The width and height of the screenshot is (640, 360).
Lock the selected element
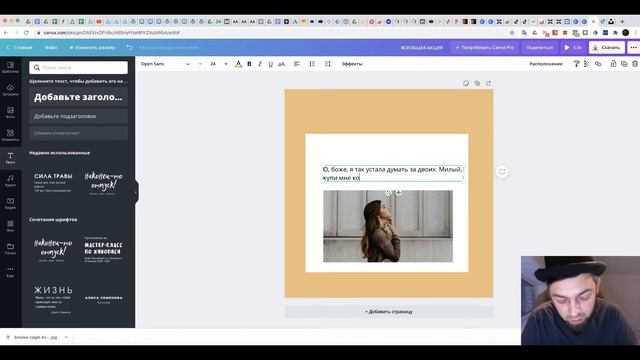[613, 64]
